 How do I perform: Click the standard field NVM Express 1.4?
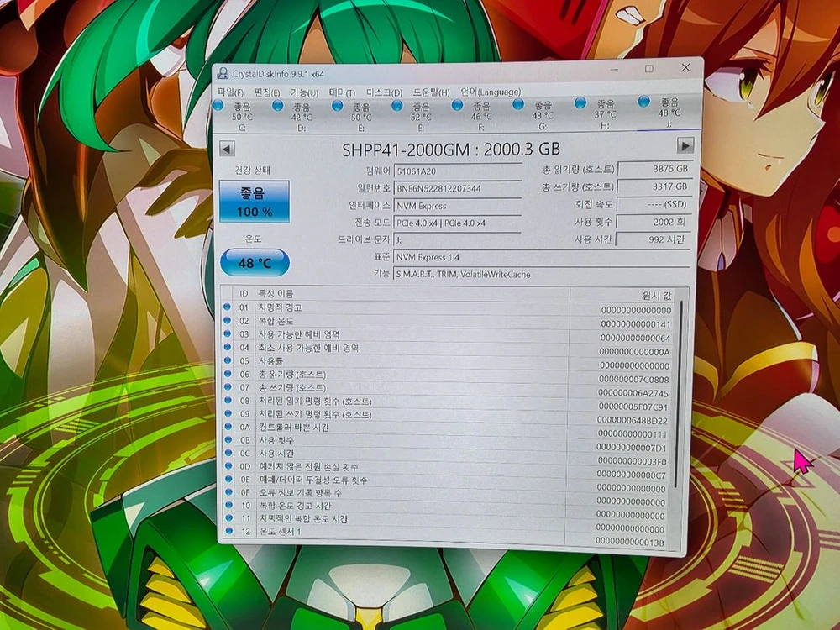coord(542,257)
